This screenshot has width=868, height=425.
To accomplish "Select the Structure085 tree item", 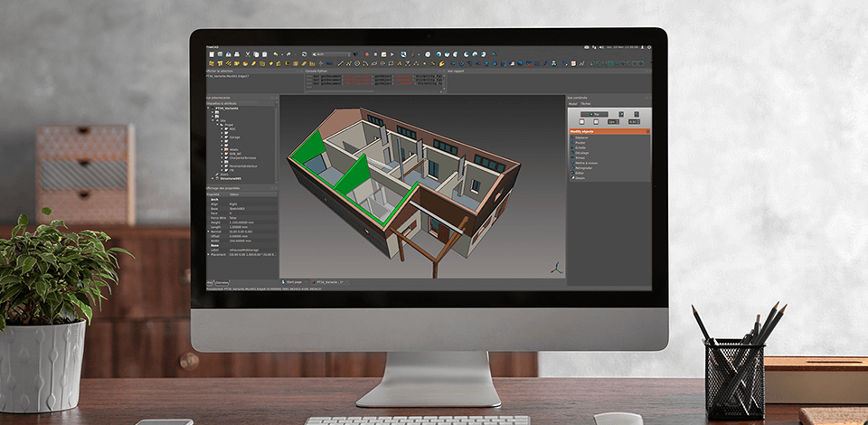I will [x=232, y=178].
